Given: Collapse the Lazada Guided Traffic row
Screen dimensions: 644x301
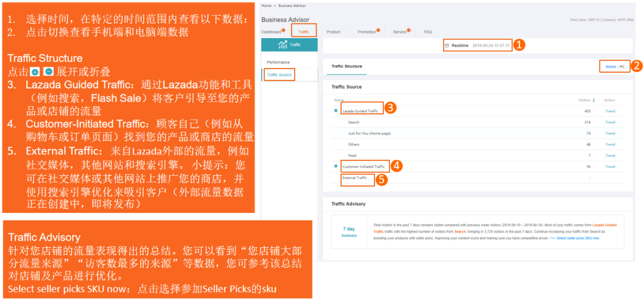Looking at the screenshot, I should point(336,111).
